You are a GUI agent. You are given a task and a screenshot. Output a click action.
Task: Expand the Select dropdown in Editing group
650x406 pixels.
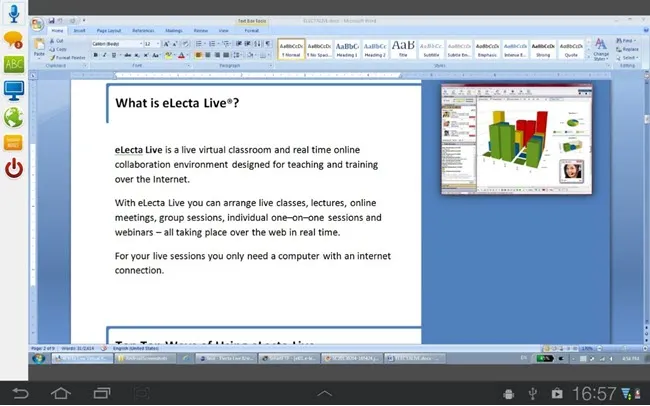click(x=628, y=58)
